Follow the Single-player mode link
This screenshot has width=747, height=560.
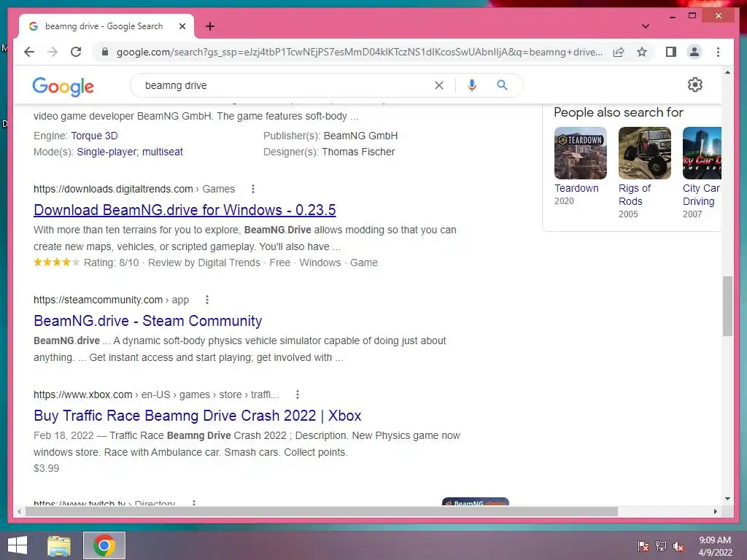point(107,152)
